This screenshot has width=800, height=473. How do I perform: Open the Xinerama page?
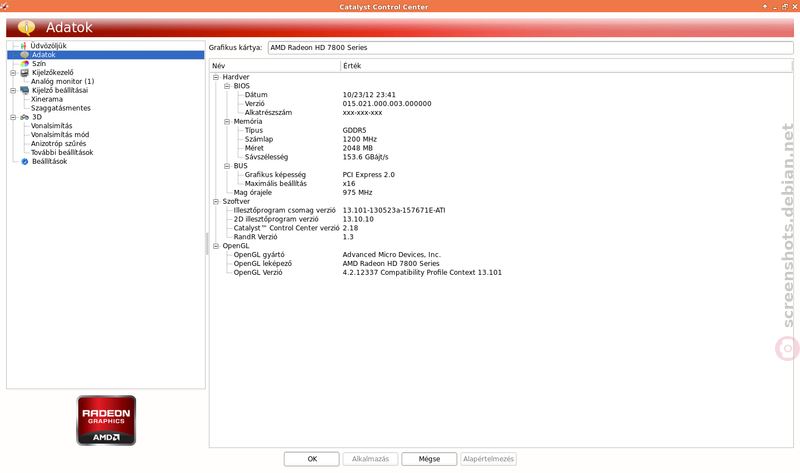click(x=46, y=99)
